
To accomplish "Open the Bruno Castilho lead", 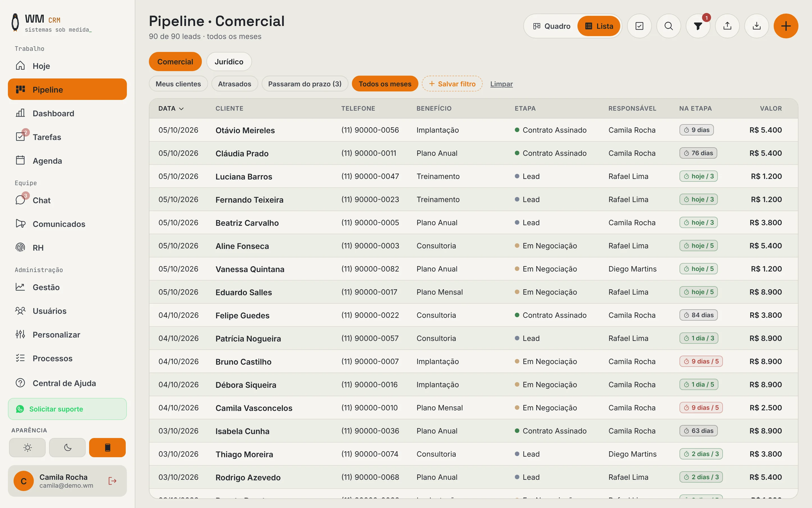I will tap(473, 362).
